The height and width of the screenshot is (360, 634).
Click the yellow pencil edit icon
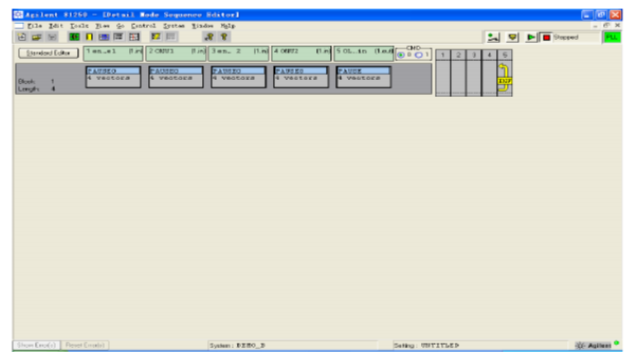(156, 37)
